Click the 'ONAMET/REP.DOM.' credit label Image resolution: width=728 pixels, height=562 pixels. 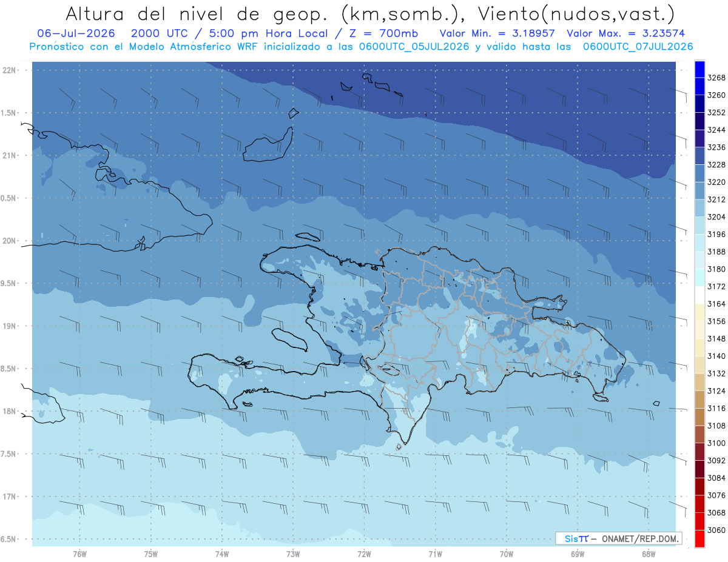640,538
